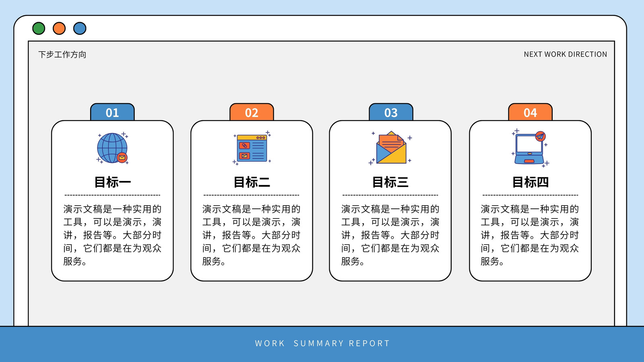This screenshot has width=644, height=362.
Task: Select the orange 02 tab
Action: [252, 112]
